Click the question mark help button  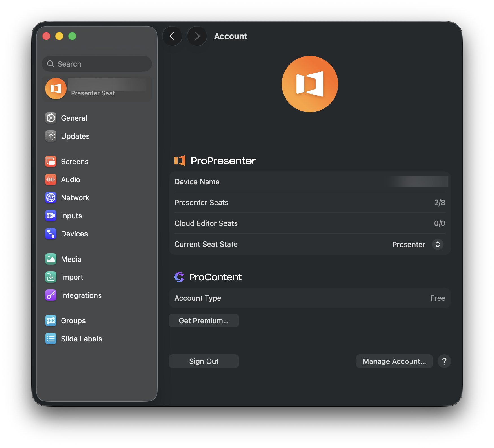click(444, 361)
